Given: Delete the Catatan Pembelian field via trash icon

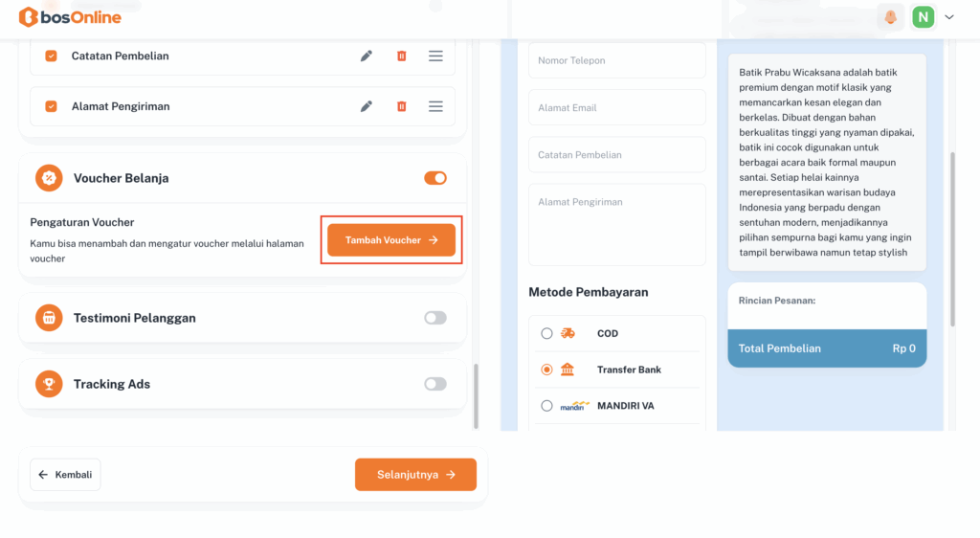Looking at the screenshot, I should [x=402, y=56].
